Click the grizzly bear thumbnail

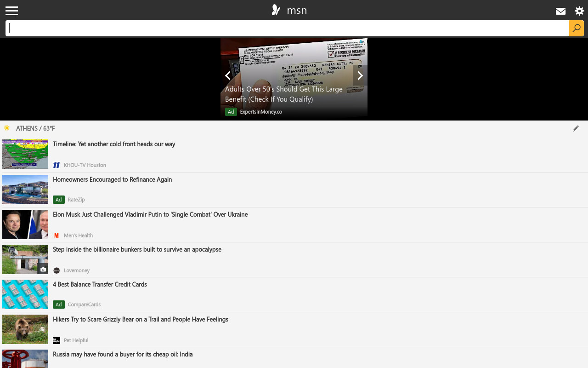coord(25,329)
